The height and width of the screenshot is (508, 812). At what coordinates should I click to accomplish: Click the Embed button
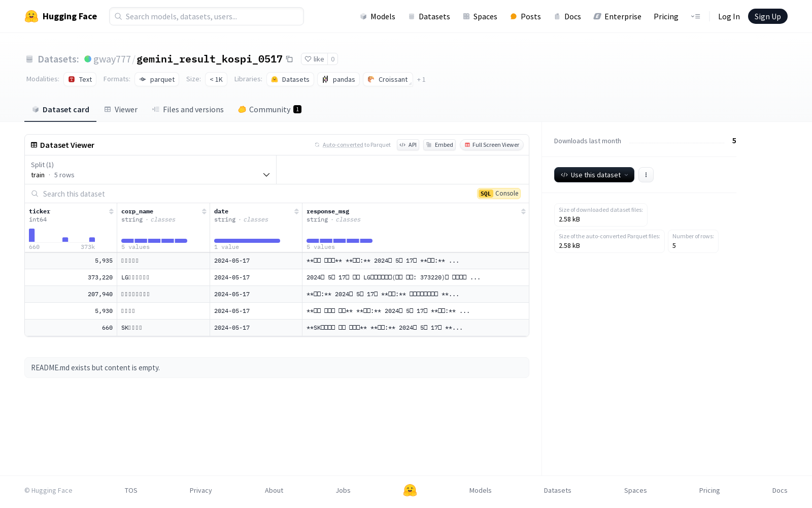point(439,145)
